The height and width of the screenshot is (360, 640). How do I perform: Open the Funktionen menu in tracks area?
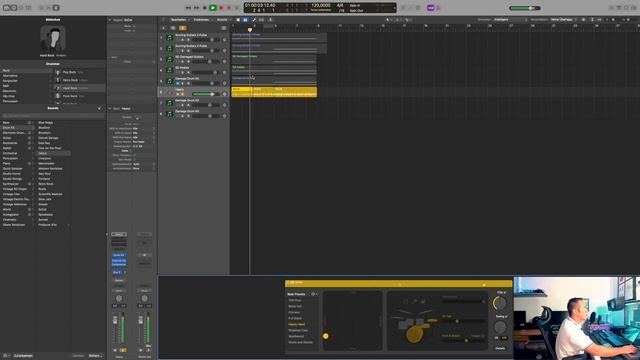[x=202, y=20]
